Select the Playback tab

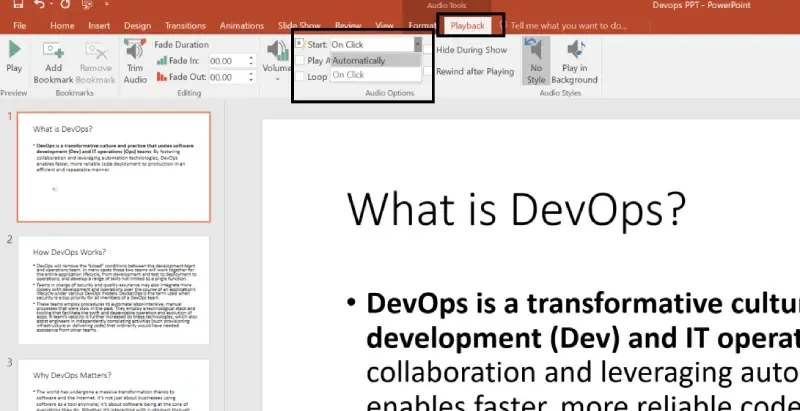(467, 25)
